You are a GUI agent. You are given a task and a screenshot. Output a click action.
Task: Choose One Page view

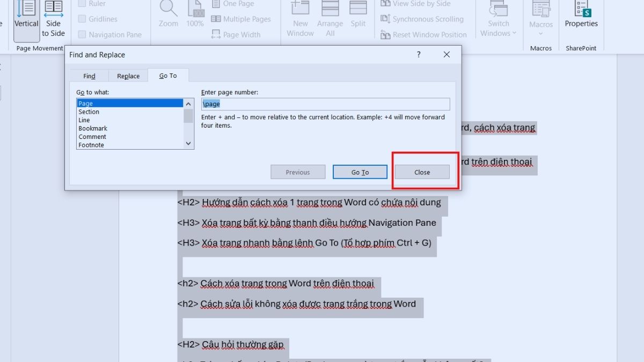[232, 4]
